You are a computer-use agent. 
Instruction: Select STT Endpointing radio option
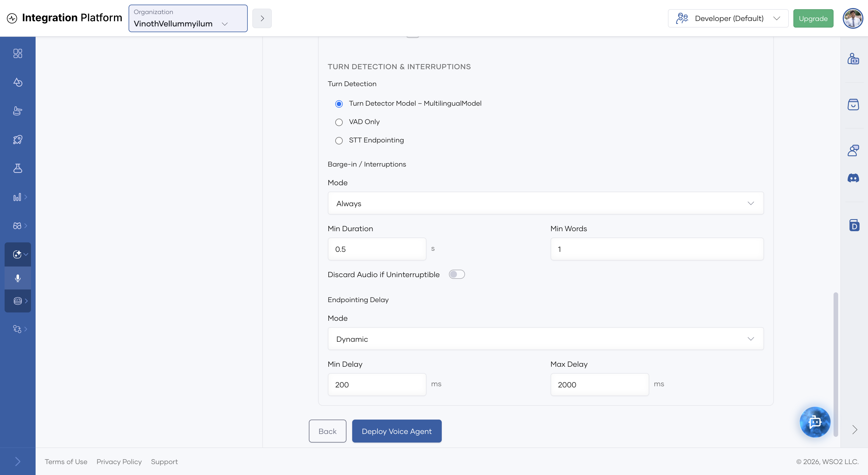coord(339,141)
